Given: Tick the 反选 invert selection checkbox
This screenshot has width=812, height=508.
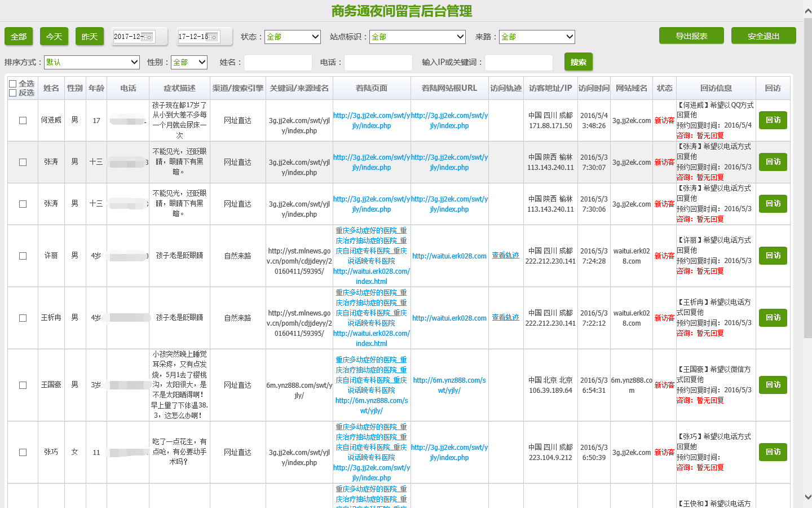Looking at the screenshot, I should pos(12,93).
